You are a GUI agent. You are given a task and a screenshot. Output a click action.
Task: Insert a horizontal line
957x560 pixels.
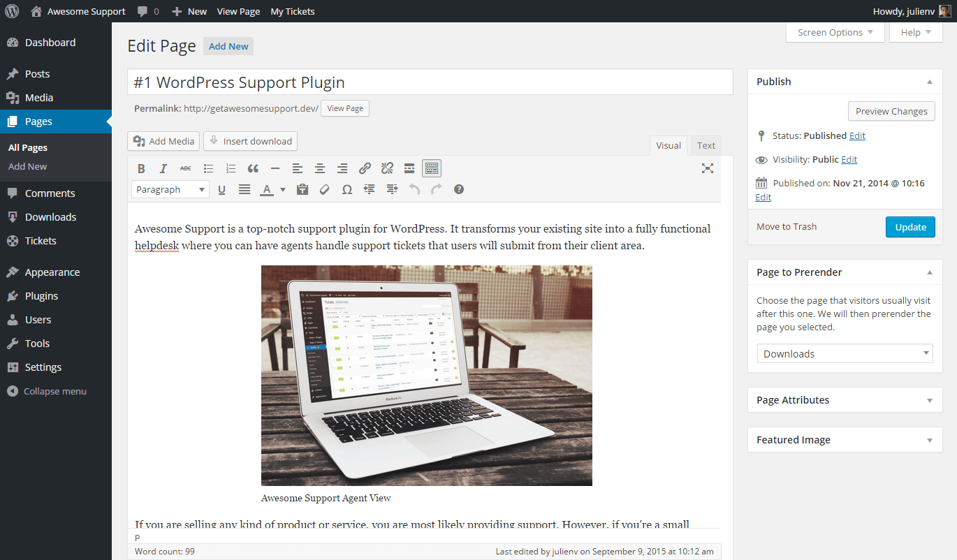point(275,168)
